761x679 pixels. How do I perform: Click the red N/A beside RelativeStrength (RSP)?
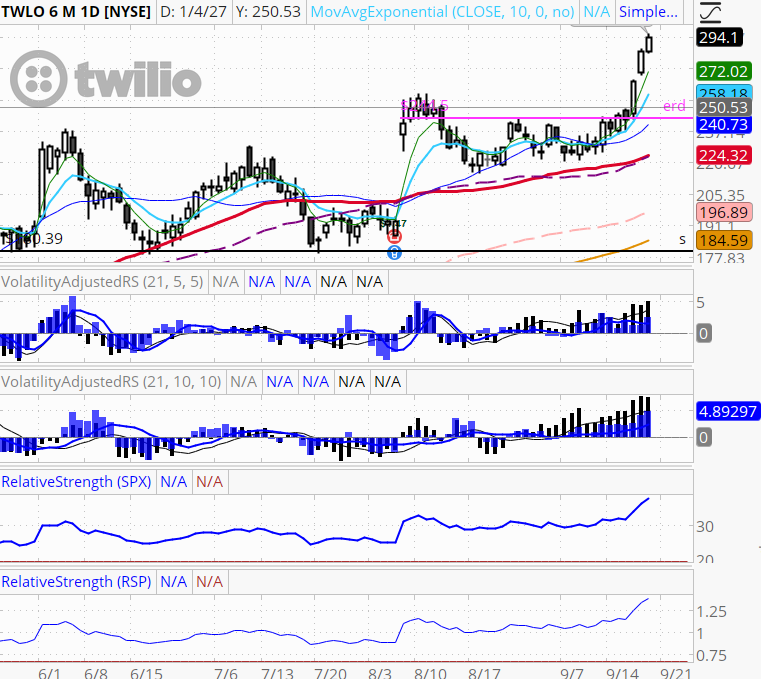tap(209, 582)
